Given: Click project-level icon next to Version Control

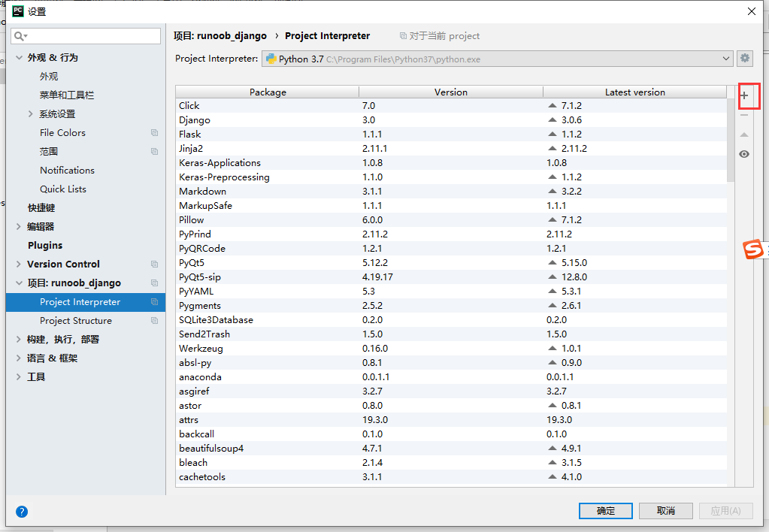Looking at the screenshot, I should (155, 264).
